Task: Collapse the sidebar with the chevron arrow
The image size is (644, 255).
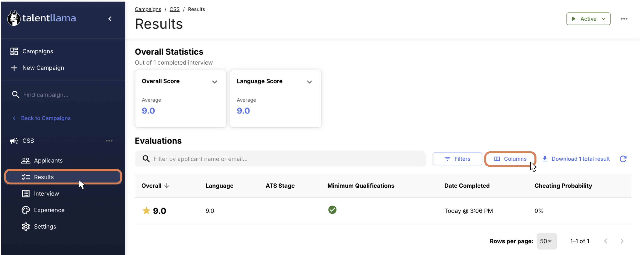Action: [x=110, y=19]
